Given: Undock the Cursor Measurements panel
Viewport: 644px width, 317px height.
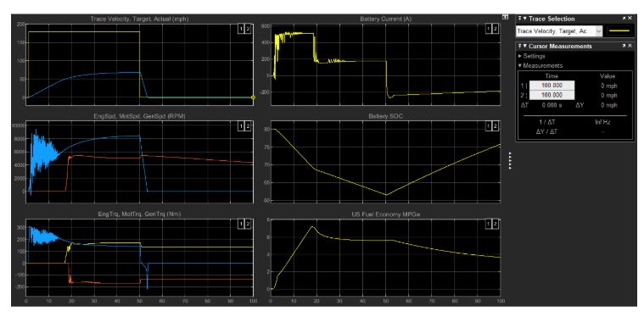Looking at the screenshot, I should pyautogui.click(x=624, y=46).
